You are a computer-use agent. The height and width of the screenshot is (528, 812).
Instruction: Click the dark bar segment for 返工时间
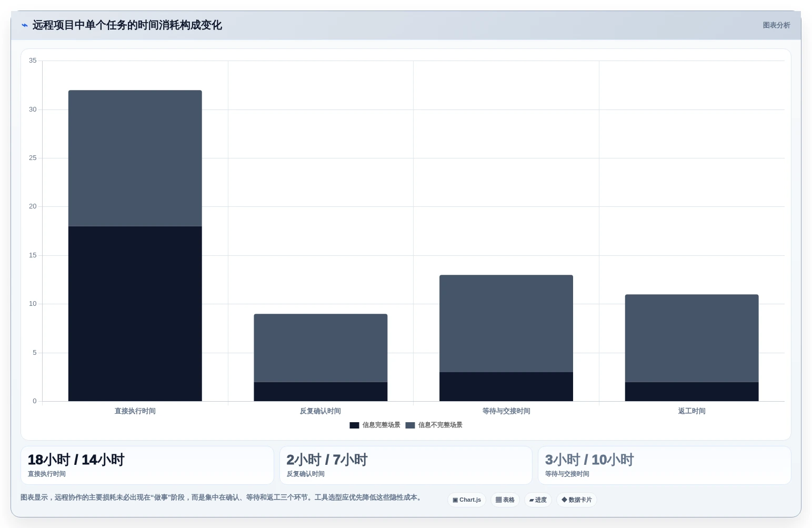point(691,392)
